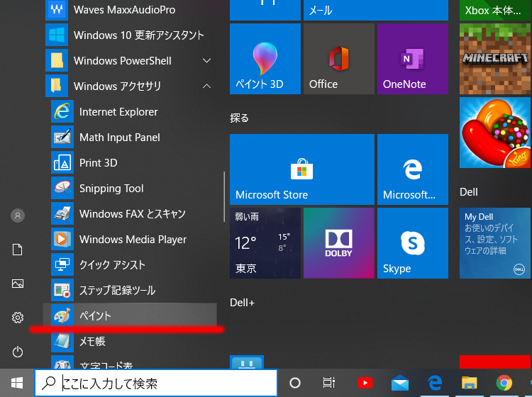The image size is (532, 397).
Task: Open the Candy Crush tile
Action: tap(496, 133)
